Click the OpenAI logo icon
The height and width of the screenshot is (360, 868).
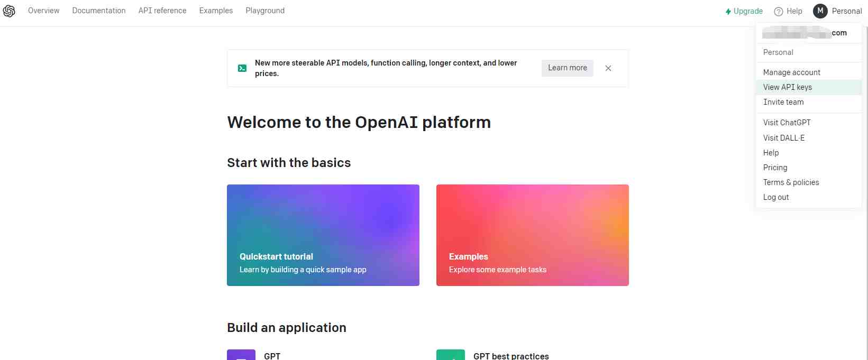pyautogui.click(x=9, y=11)
